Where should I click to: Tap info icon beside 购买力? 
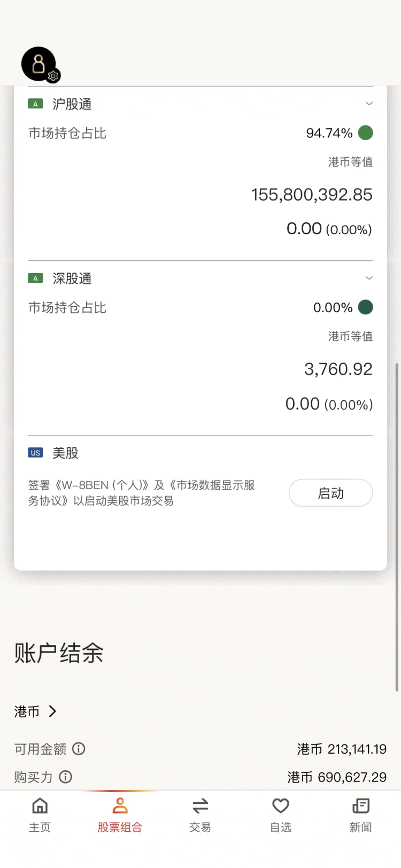coord(65,777)
